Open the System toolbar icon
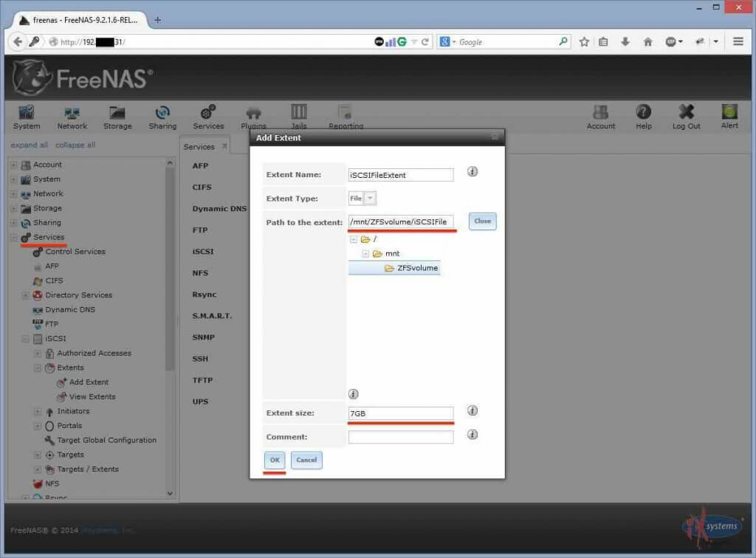This screenshot has width=756, height=558. [27, 117]
